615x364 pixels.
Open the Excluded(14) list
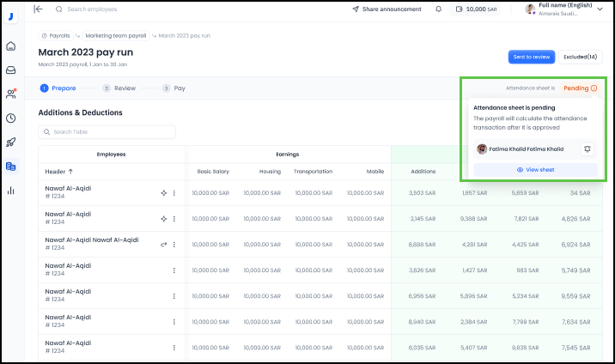pos(580,57)
